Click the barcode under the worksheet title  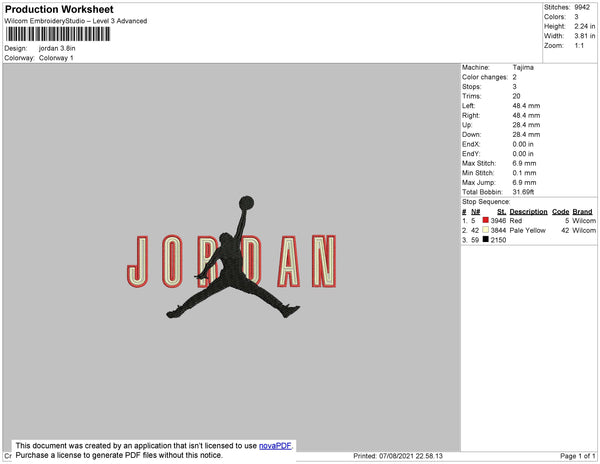tap(58, 34)
